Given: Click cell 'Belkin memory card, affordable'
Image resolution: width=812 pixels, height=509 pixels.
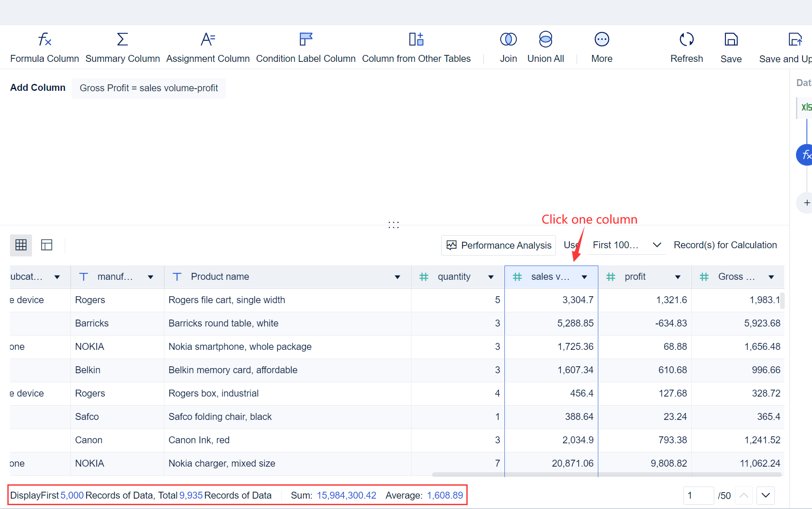Looking at the screenshot, I should pos(288,370).
